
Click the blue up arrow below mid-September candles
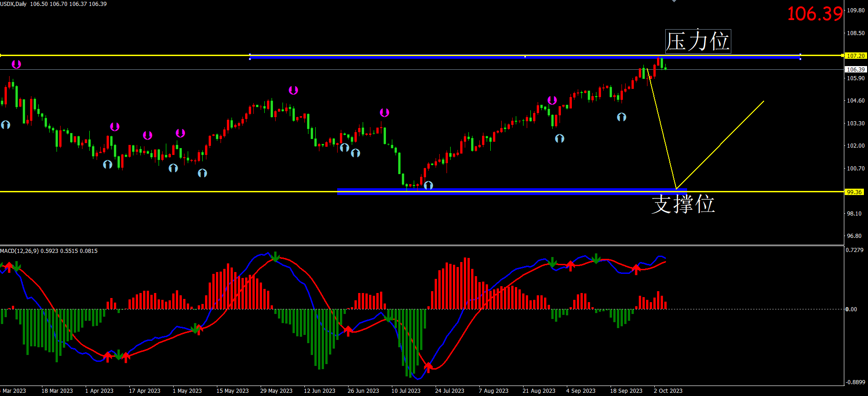coord(621,117)
